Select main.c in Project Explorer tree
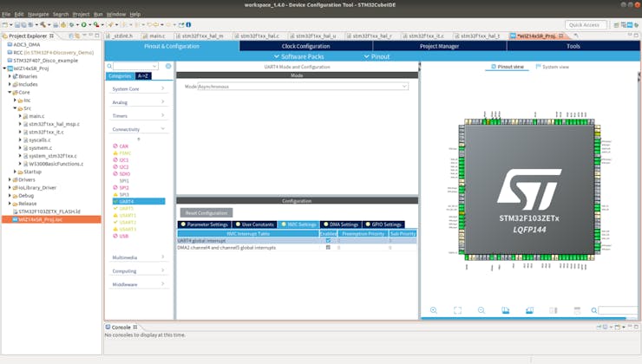This screenshot has height=364, width=642. click(x=36, y=116)
